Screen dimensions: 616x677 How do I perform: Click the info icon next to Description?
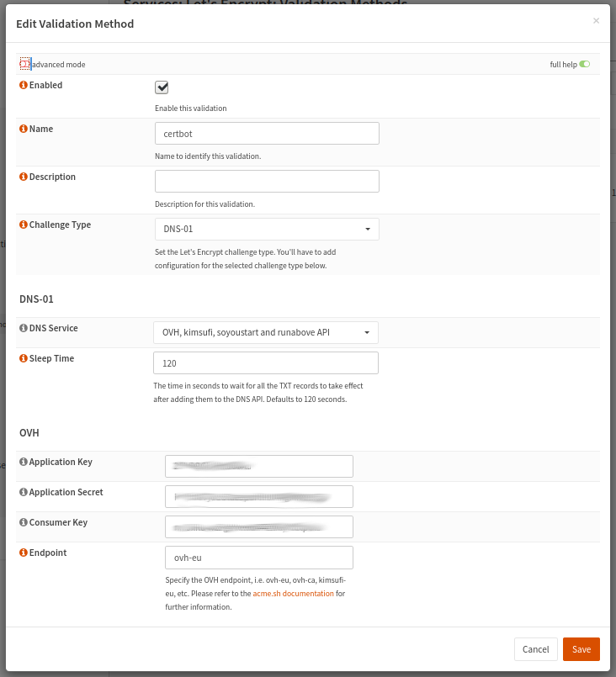(24, 177)
